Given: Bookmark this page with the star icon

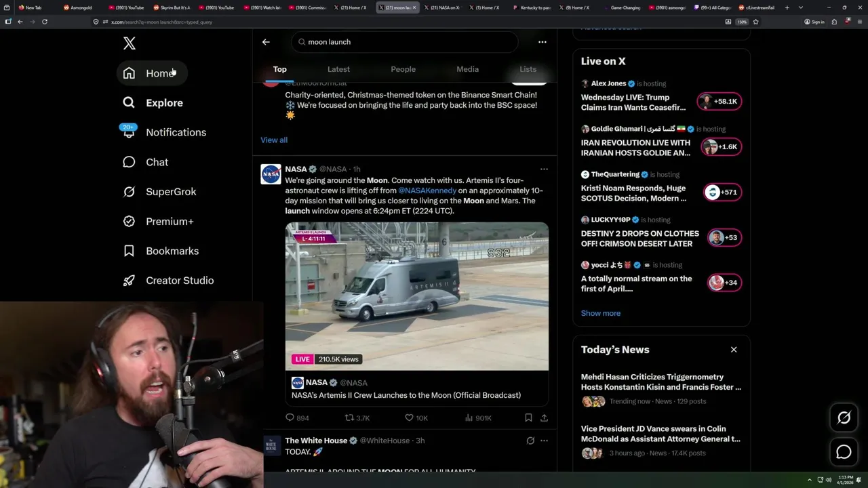Looking at the screenshot, I should click(755, 22).
